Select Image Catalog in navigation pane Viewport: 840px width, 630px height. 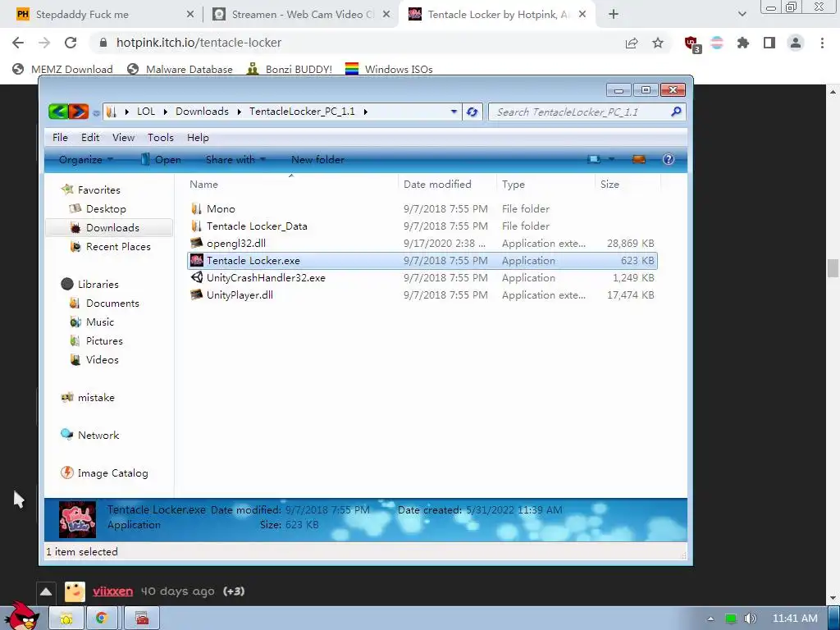point(104,473)
